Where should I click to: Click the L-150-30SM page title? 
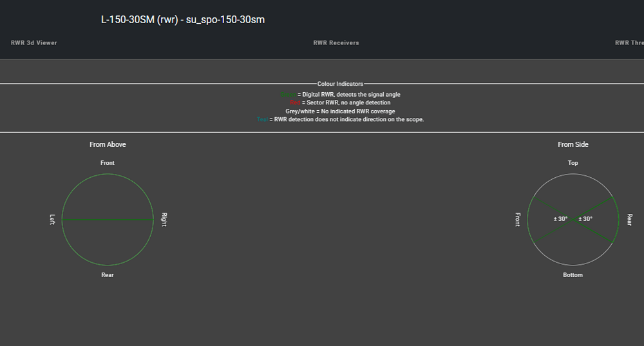point(182,20)
